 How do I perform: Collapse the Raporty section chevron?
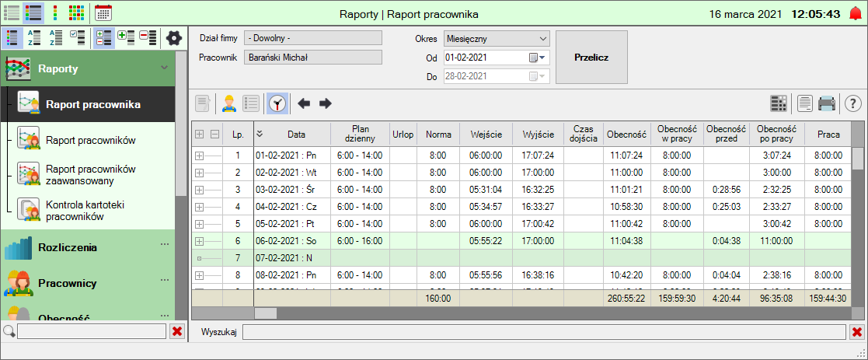click(x=164, y=68)
